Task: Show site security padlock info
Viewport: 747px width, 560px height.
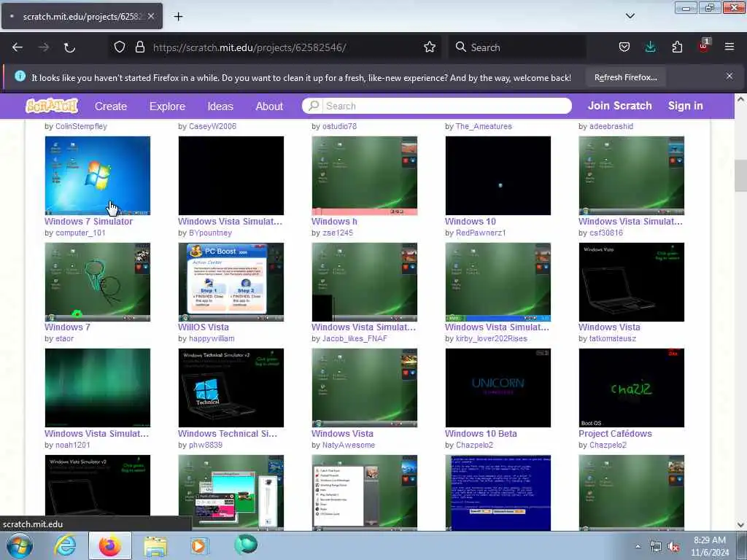Action: point(140,47)
